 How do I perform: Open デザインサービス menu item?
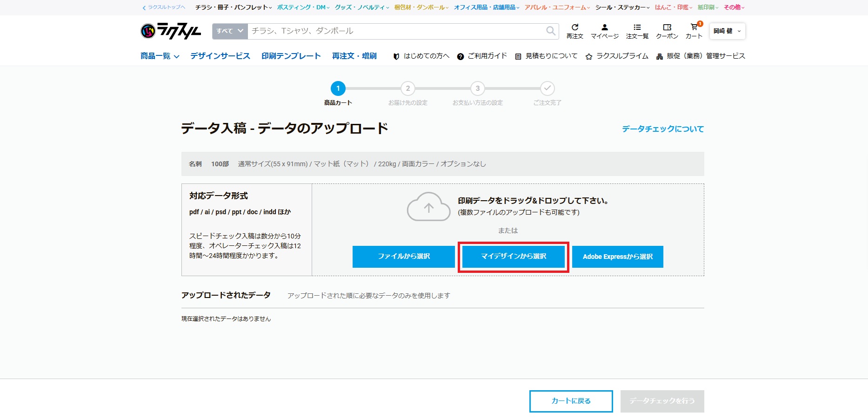[220, 56]
